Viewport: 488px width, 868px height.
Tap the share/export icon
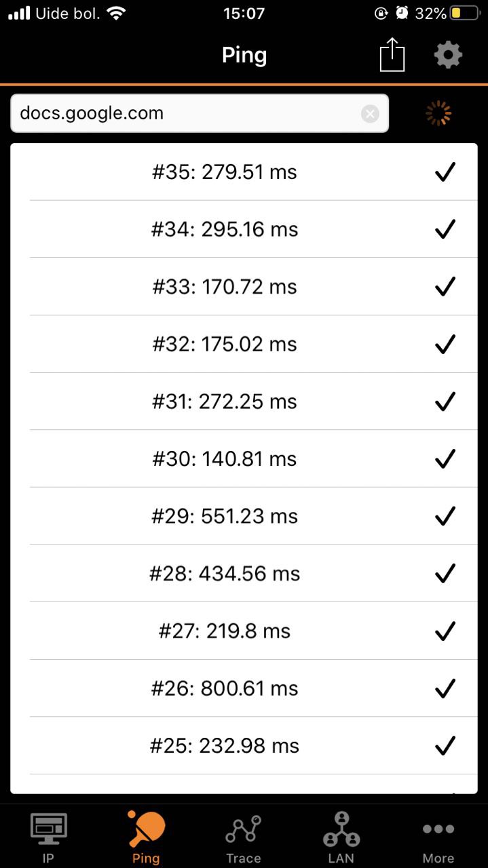coord(392,54)
